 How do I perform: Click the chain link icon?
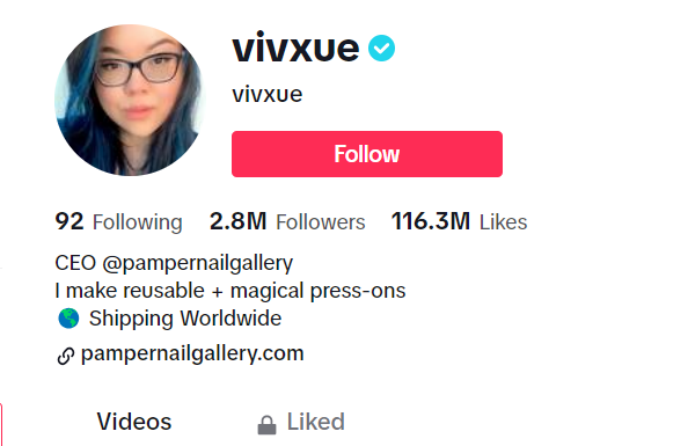(x=66, y=356)
